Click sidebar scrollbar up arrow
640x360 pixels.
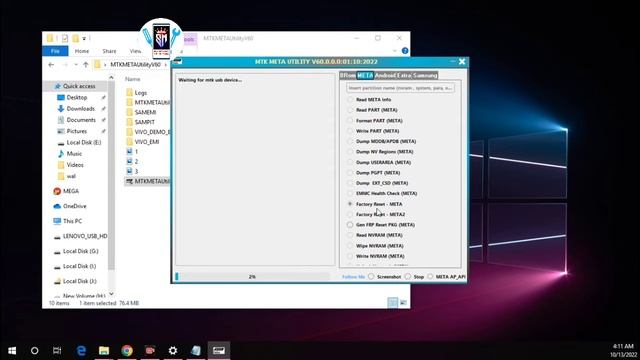[x=111, y=78]
